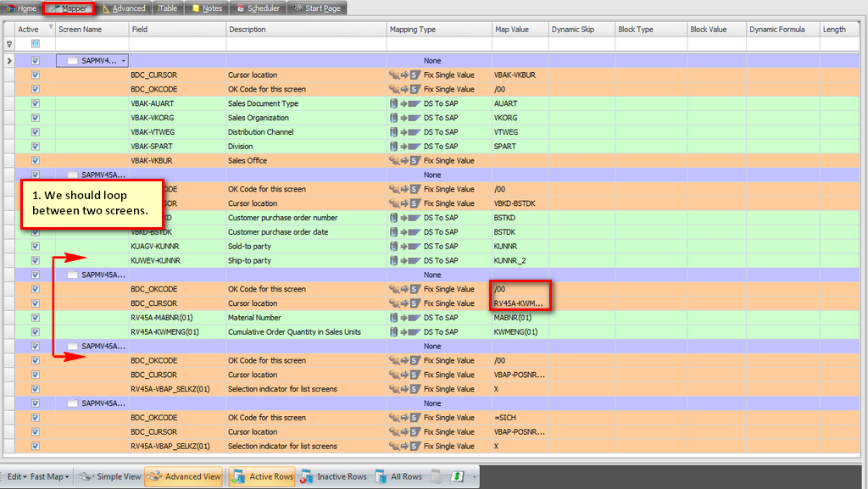Click row indicator arrow of first row
Image resolution: width=868 pixels, height=489 pixels.
pos(8,61)
